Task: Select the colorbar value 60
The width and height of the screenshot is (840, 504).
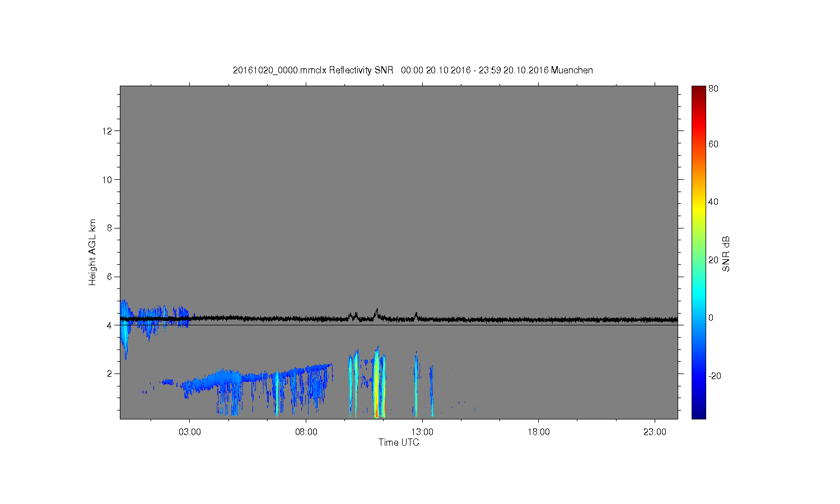Action: click(x=713, y=144)
